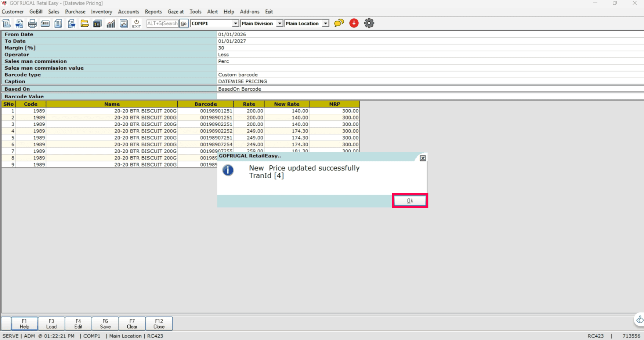The height and width of the screenshot is (340, 644).
Task: Open the yellow chat bubbles icon
Action: coord(339,23)
